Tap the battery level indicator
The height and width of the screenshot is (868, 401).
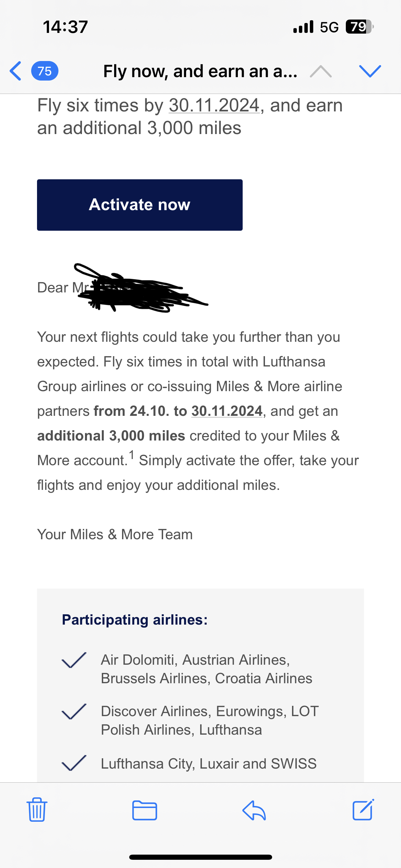click(359, 27)
